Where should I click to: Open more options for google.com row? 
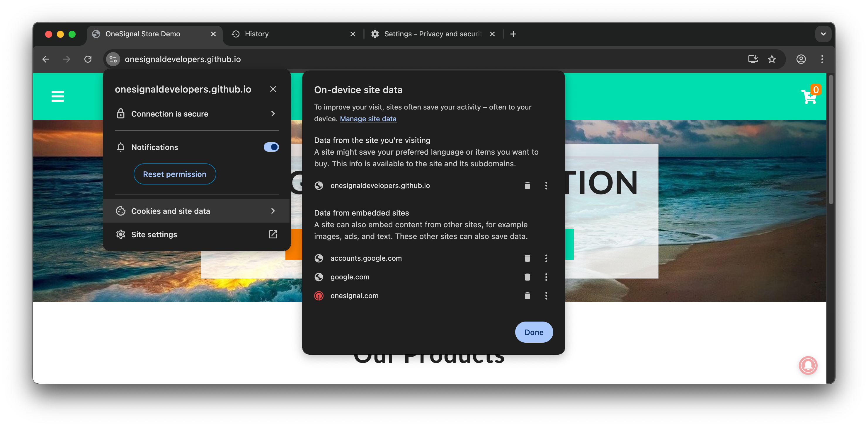click(546, 277)
